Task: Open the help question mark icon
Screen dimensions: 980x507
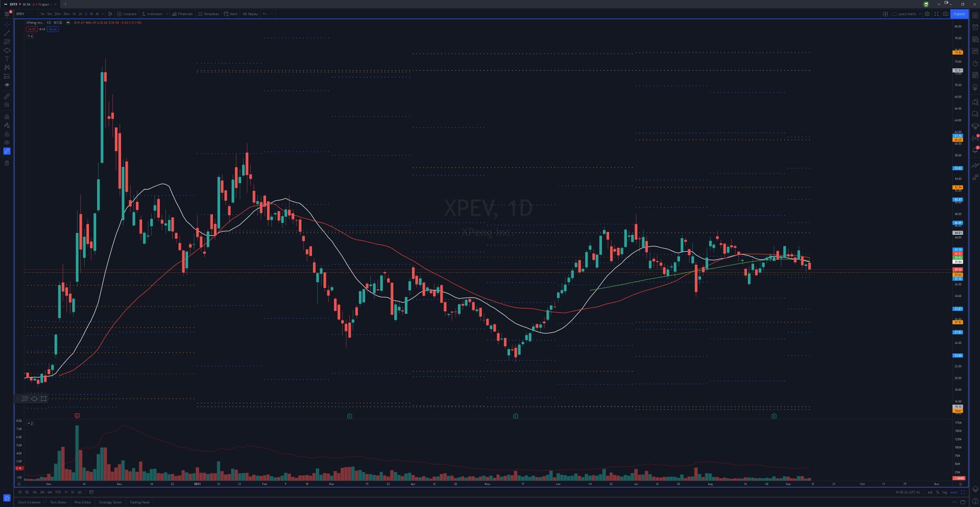Action: [975, 501]
